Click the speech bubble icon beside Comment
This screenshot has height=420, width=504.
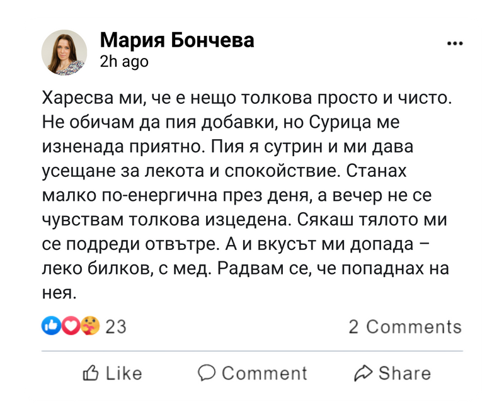pyautogui.click(x=207, y=373)
